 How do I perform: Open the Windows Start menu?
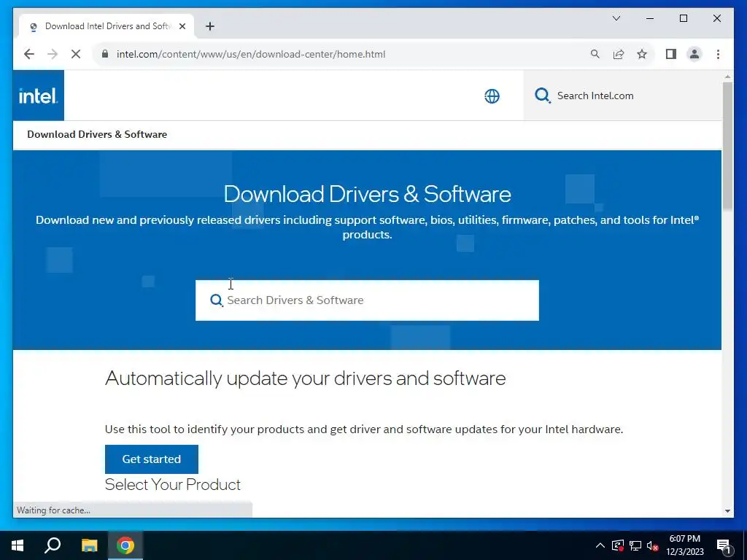pos(18,545)
